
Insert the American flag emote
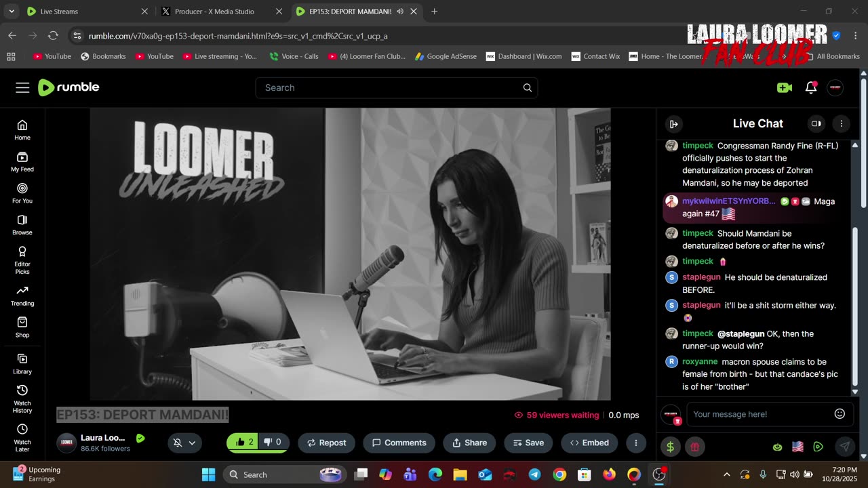(x=797, y=447)
